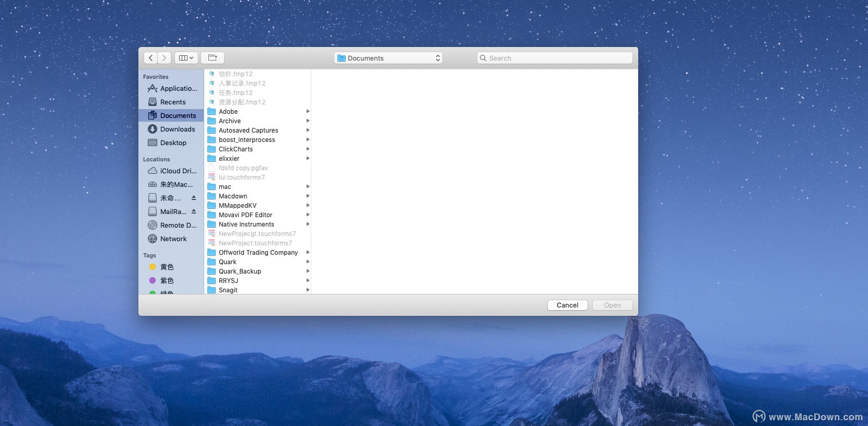Open the Documents location popup menu

(x=388, y=58)
